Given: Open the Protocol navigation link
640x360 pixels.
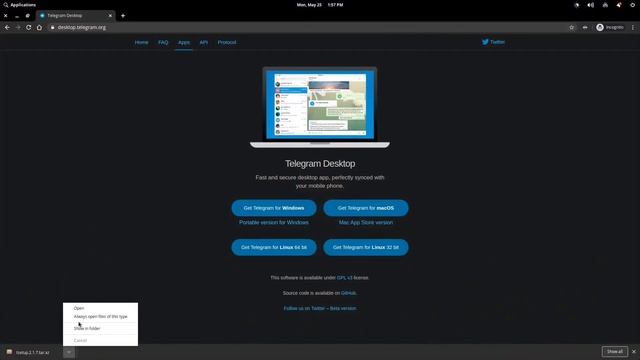Looking at the screenshot, I should [227, 42].
